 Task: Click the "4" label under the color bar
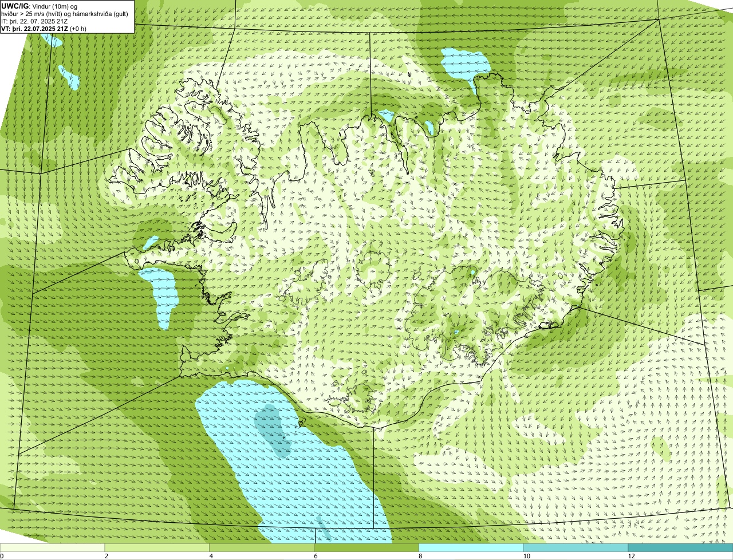point(211,556)
